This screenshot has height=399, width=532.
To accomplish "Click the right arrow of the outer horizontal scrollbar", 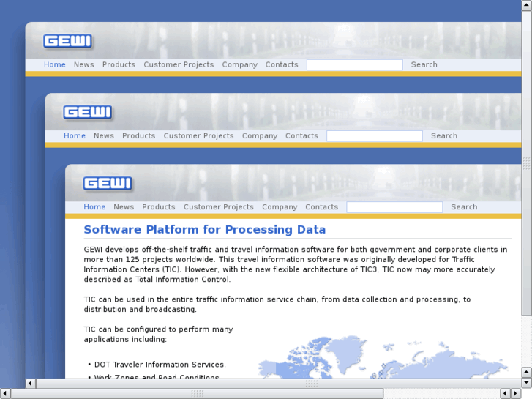I will (516, 394).
